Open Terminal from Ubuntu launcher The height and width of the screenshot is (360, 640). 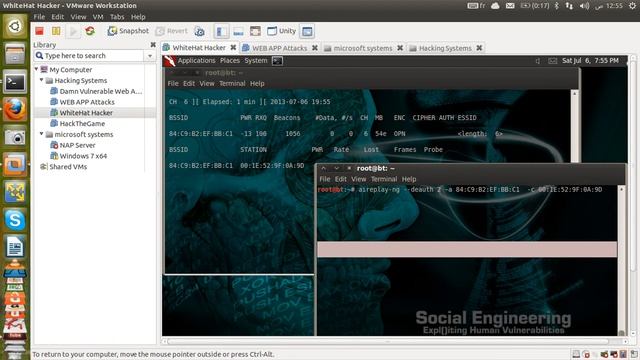tap(15, 82)
